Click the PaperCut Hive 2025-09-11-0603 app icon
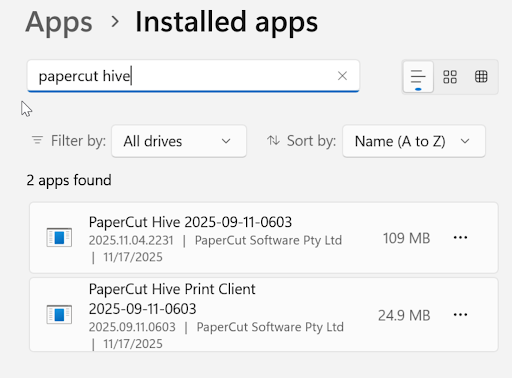 [x=59, y=237]
